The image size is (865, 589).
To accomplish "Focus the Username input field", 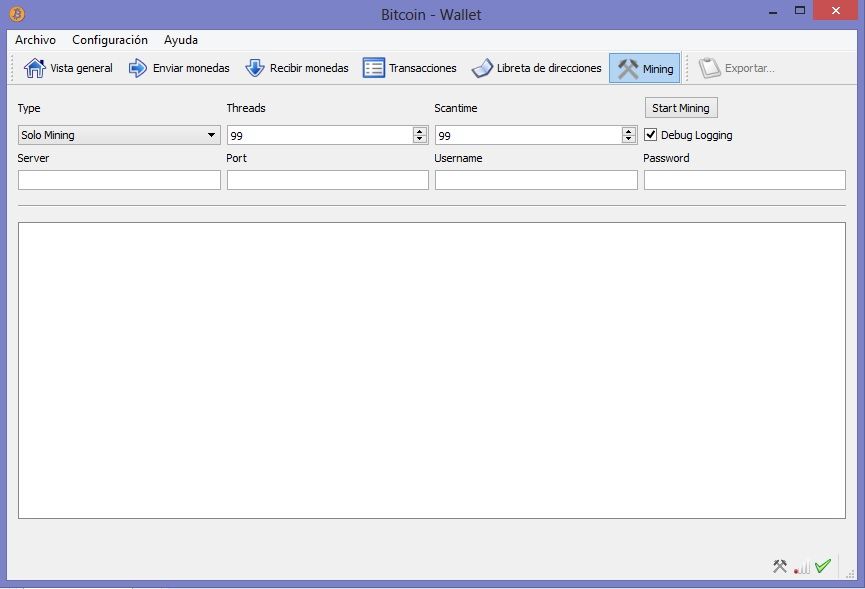I will (536, 180).
